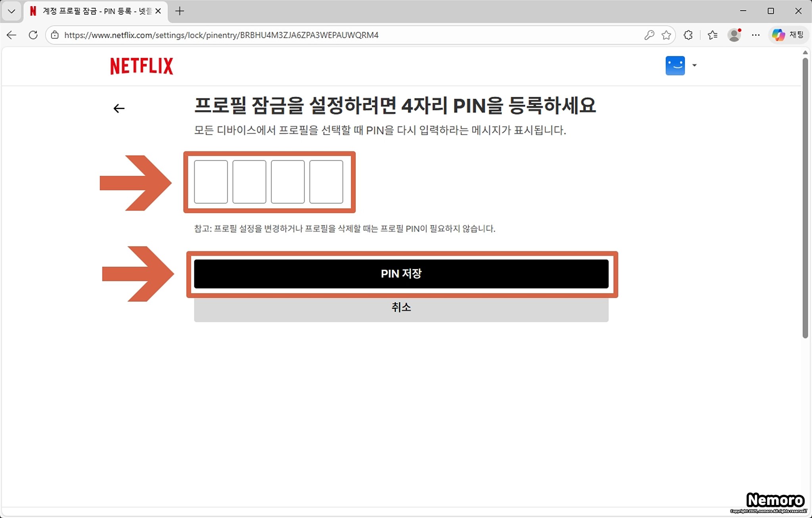Open the Copilot 채팅 button
The width and height of the screenshot is (812, 518).
coord(788,35)
